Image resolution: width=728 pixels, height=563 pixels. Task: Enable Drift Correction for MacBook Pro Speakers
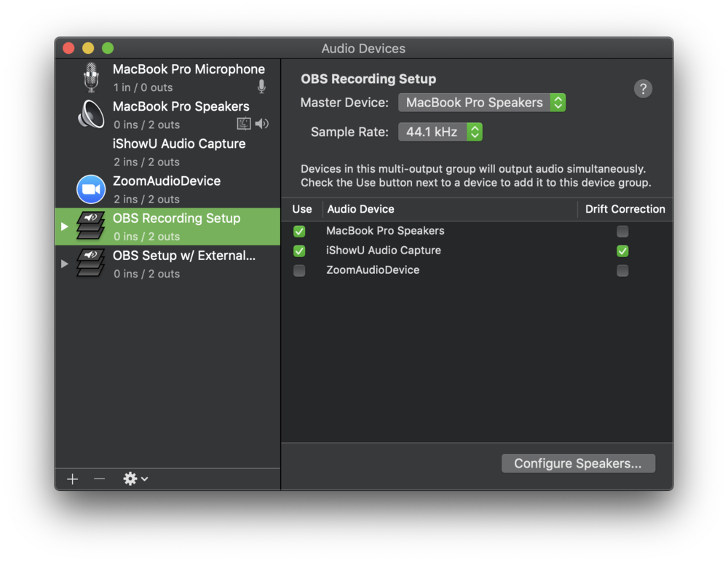(622, 232)
